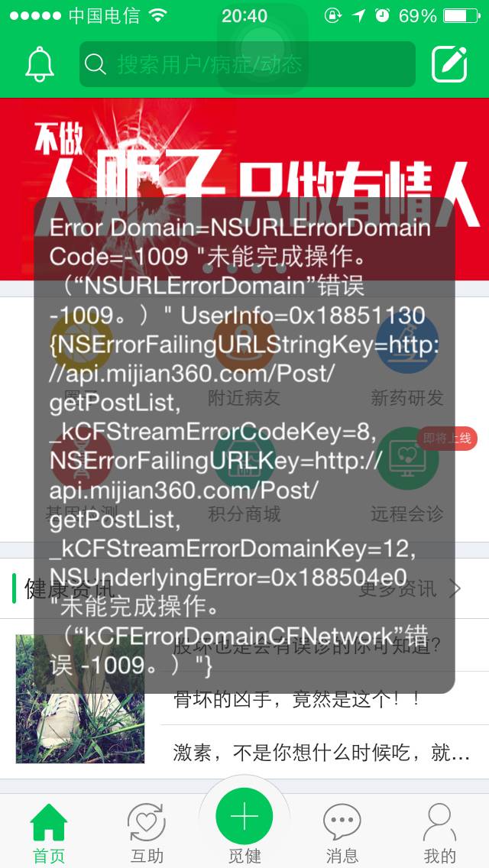This screenshot has height=868, width=489.
Task: Click the search magnifier icon
Action: click(96, 64)
